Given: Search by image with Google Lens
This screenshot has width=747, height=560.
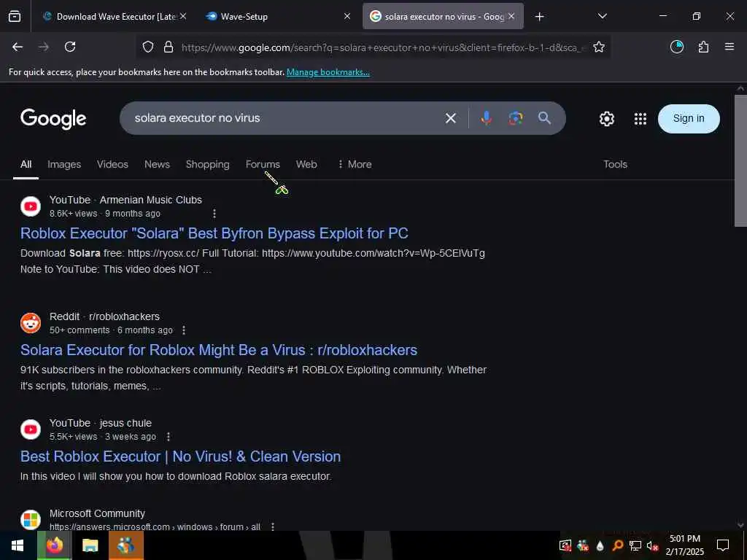Looking at the screenshot, I should [x=516, y=118].
